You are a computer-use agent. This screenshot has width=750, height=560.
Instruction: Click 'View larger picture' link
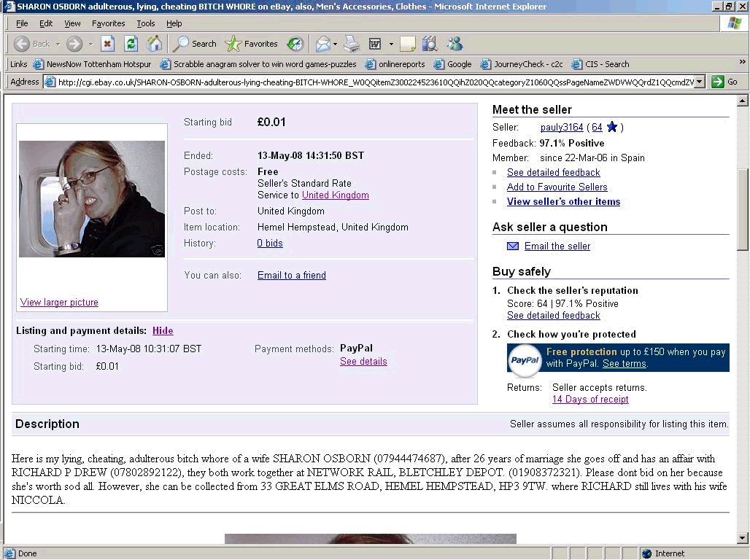(x=59, y=303)
